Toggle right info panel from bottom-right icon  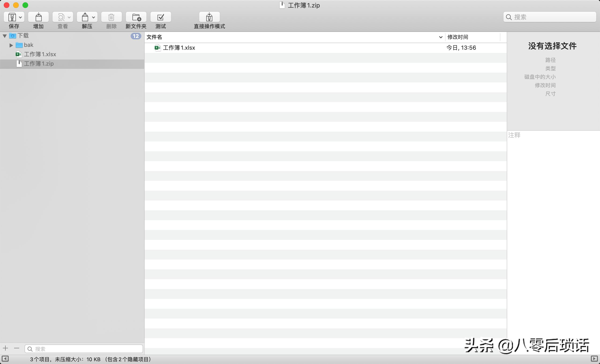[594, 359]
